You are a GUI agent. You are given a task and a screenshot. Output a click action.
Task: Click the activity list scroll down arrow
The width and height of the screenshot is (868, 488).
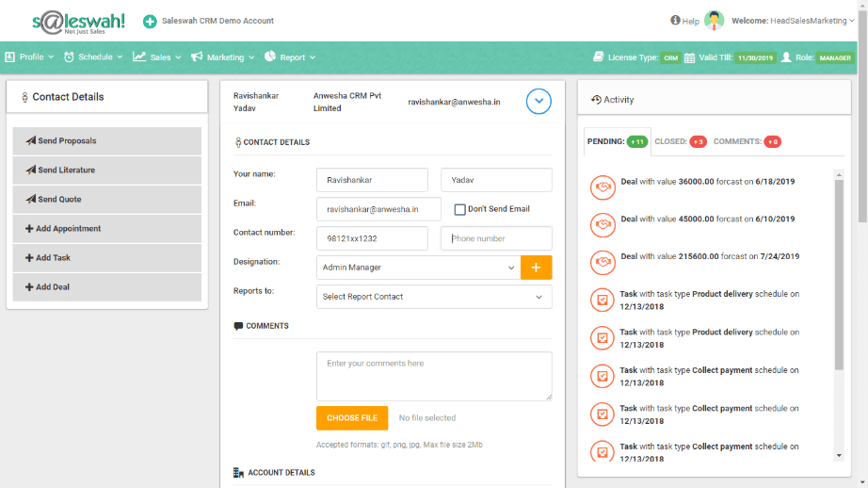click(839, 455)
